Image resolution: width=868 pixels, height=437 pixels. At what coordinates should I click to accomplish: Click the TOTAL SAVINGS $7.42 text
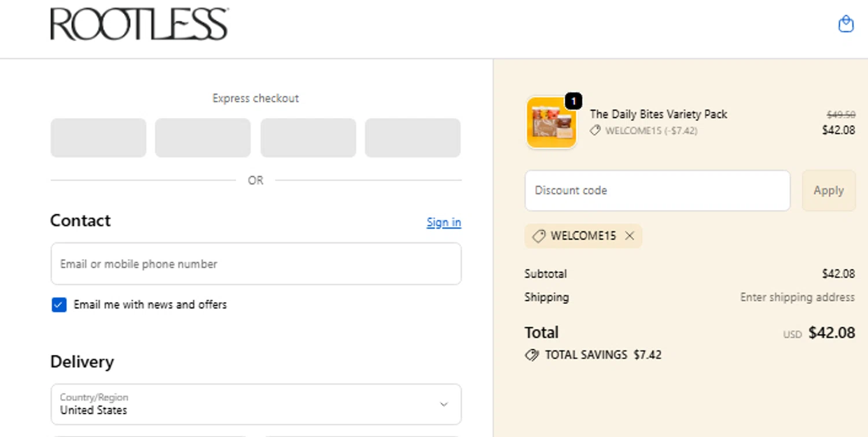coord(603,355)
